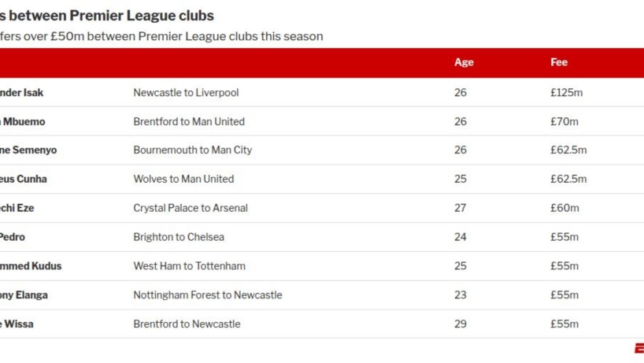Select the Semenyo player name cell
This screenshot has width=644, height=363.
coord(28,150)
